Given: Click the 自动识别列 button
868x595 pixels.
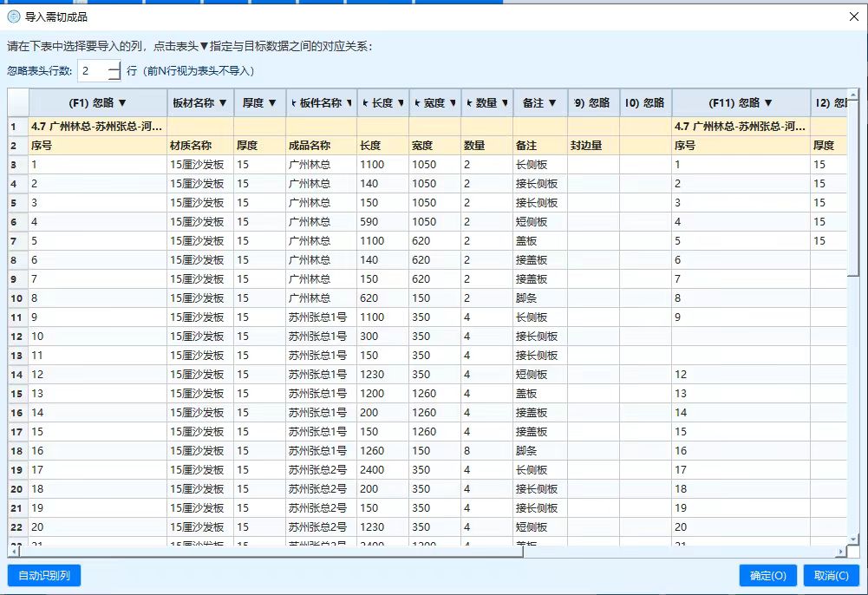Looking at the screenshot, I should point(44,576).
